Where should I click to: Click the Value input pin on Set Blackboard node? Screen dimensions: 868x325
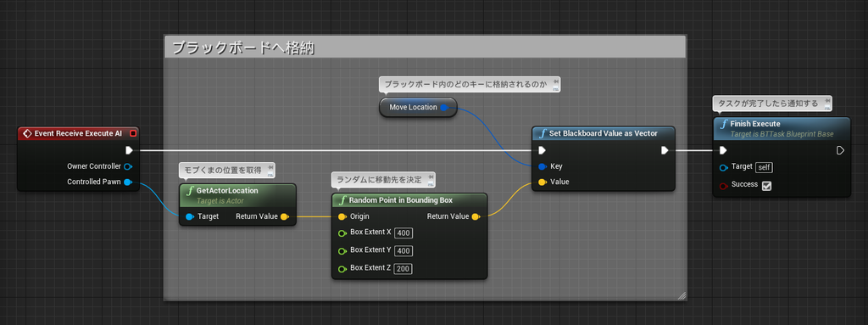click(542, 182)
